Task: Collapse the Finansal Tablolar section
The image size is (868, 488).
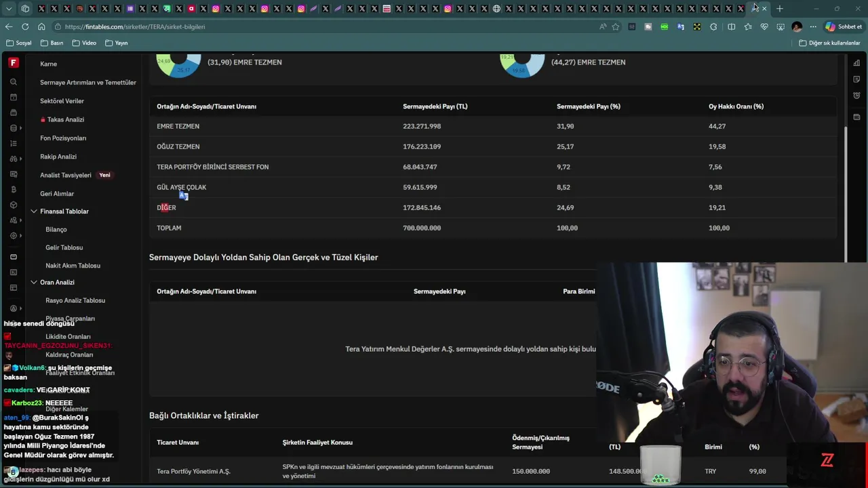Action: [x=34, y=211]
